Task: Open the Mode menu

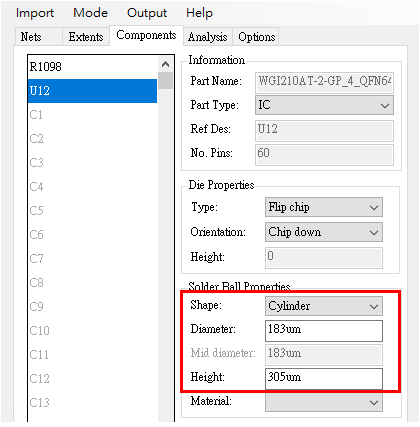Action: point(90,13)
